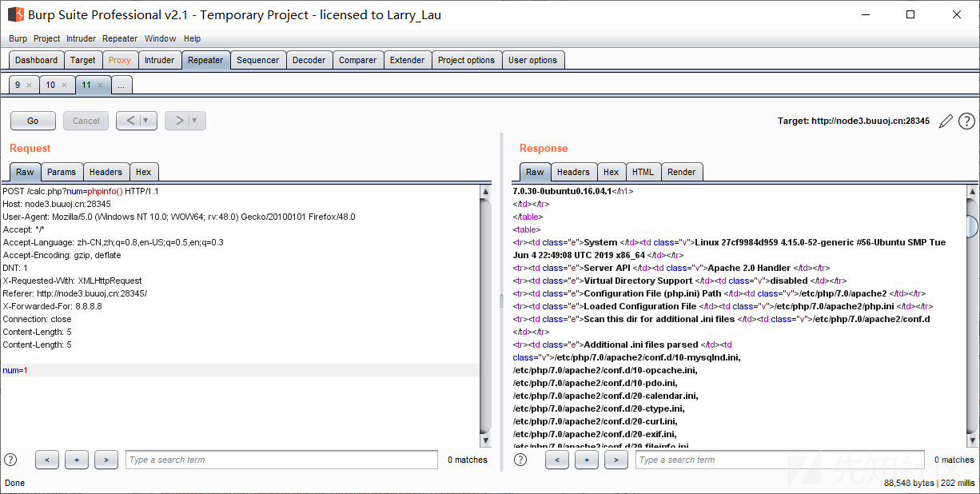Open search options (+) in the Response panel

pos(587,460)
